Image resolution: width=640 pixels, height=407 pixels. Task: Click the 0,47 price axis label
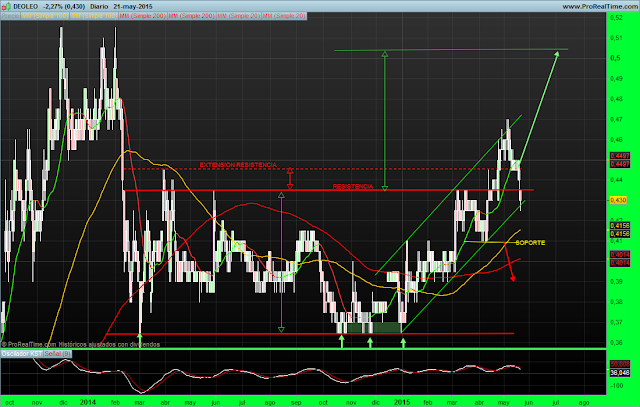(616, 119)
